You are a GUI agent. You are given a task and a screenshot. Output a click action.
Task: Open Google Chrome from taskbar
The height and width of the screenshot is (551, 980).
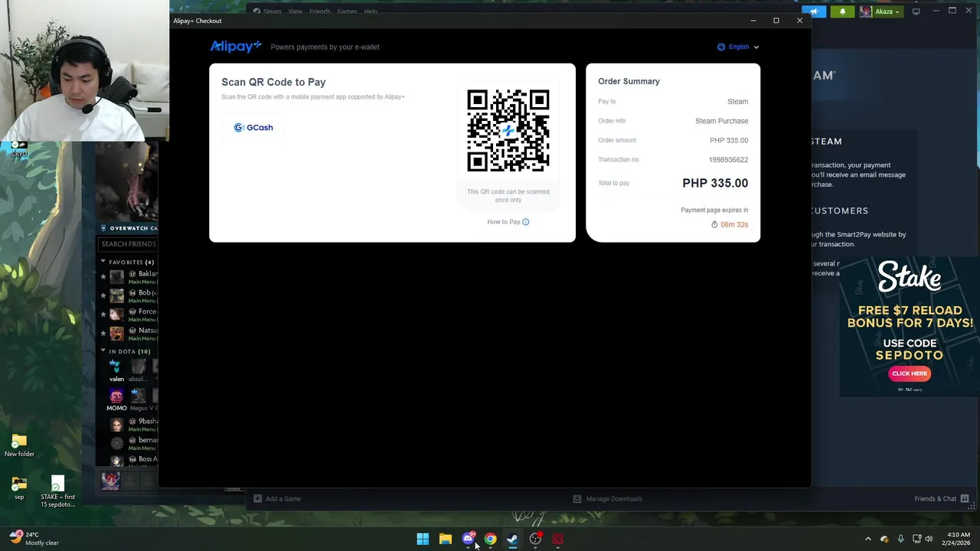[x=491, y=540]
